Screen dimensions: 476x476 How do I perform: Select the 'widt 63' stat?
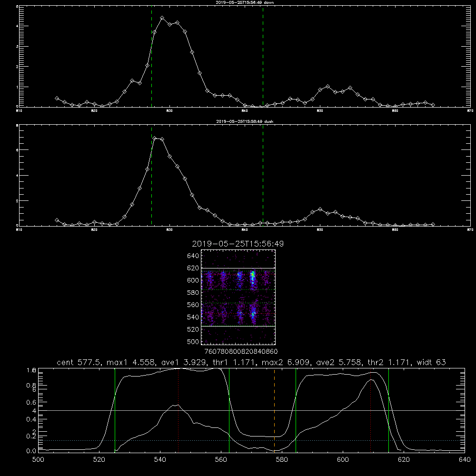pyautogui.click(x=431, y=362)
